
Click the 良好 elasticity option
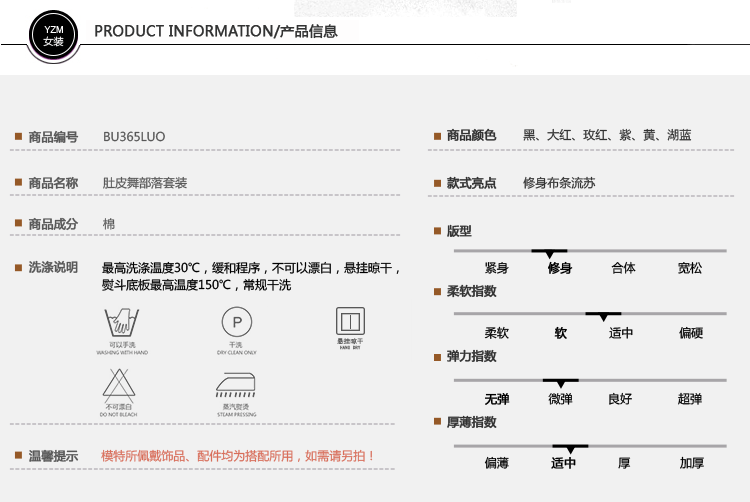click(x=620, y=399)
